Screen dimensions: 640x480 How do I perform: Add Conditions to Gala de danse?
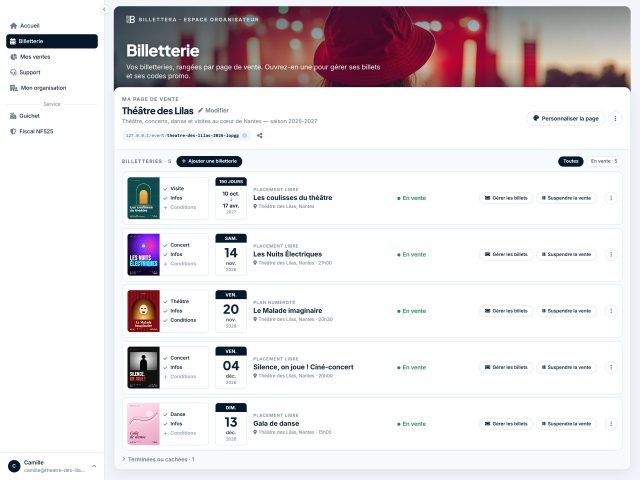tap(180, 433)
